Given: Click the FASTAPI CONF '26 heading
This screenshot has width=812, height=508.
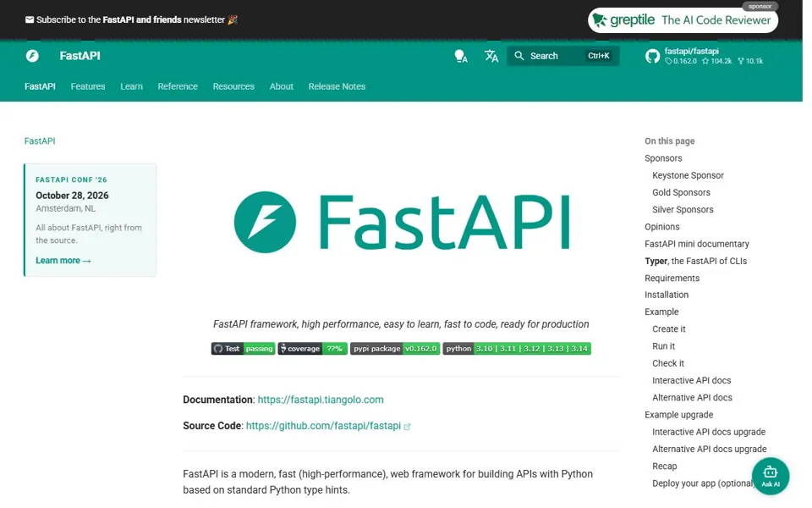Looking at the screenshot, I should click(x=71, y=179).
